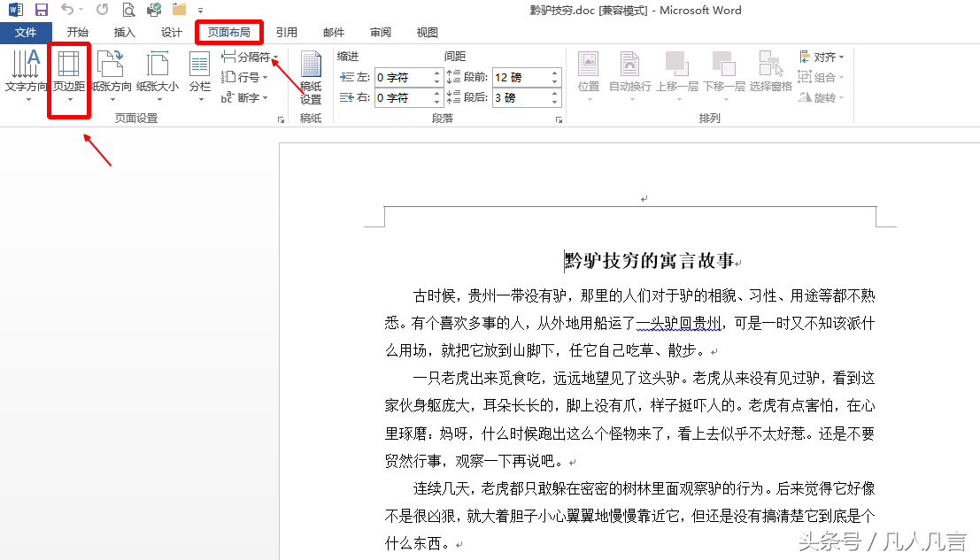Open Customize Quick Access Toolbar dropdown

[x=201, y=10]
